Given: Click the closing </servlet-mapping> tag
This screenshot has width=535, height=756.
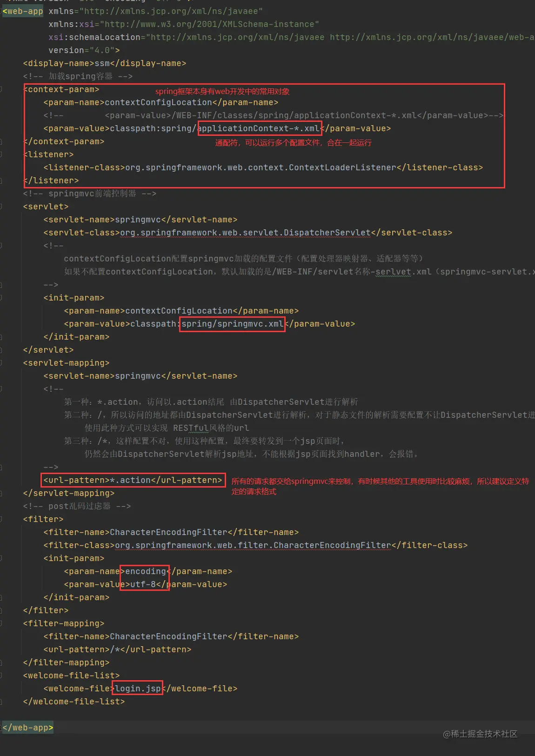Looking at the screenshot, I should [x=69, y=493].
